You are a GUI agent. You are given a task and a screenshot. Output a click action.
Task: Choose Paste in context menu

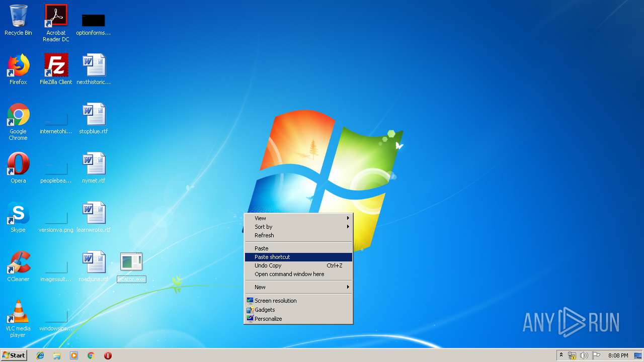(x=298, y=248)
